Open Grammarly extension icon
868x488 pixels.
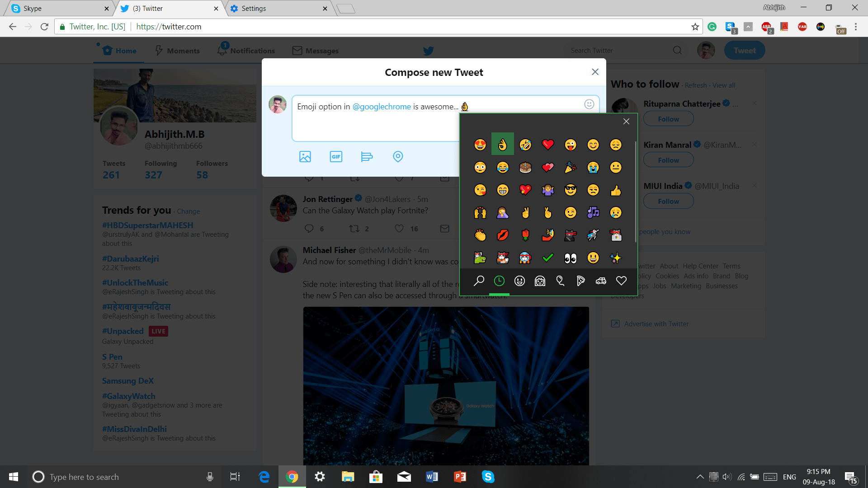coord(712,27)
